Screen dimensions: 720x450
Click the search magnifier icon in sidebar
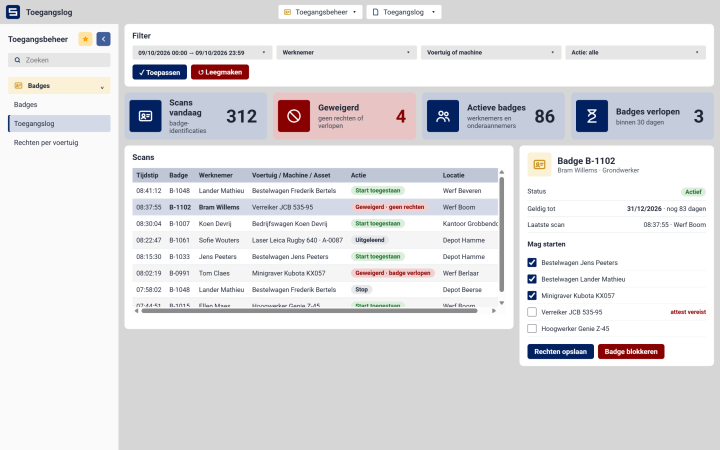17,60
